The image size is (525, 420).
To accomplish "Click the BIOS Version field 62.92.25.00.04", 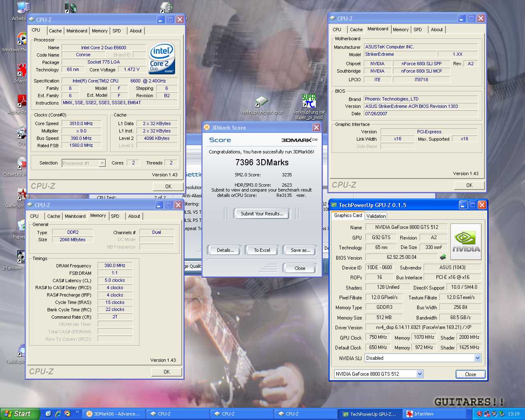I will point(402,257).
